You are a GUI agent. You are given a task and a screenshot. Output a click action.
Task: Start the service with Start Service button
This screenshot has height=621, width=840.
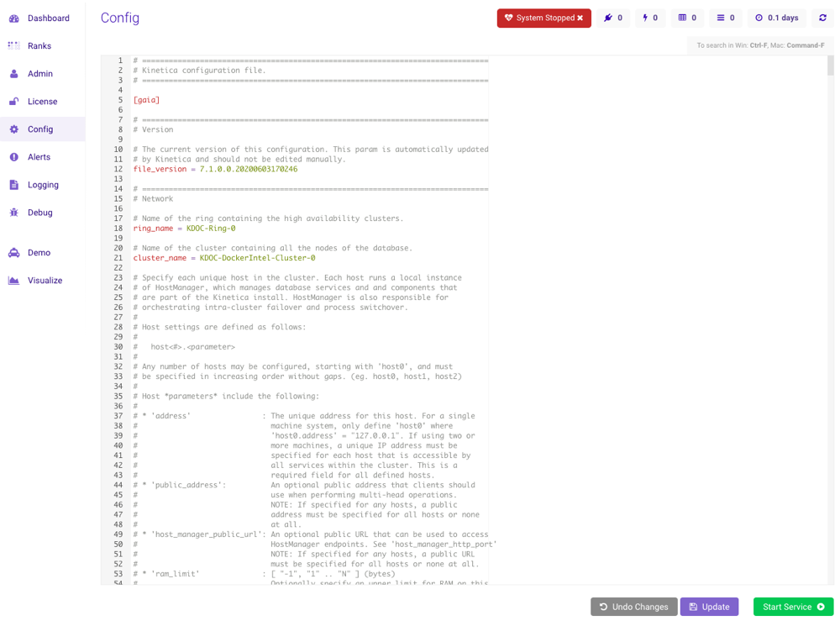[791, 606]
